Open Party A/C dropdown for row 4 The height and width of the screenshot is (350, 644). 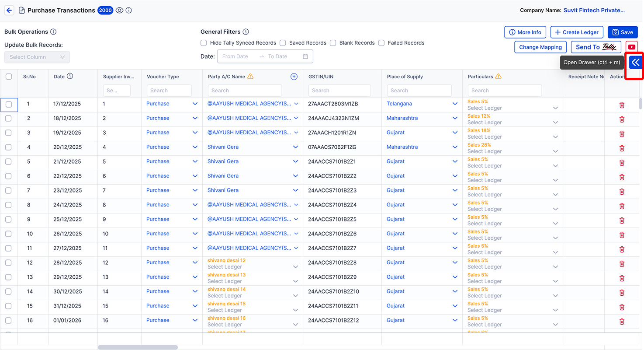(296, 147)
